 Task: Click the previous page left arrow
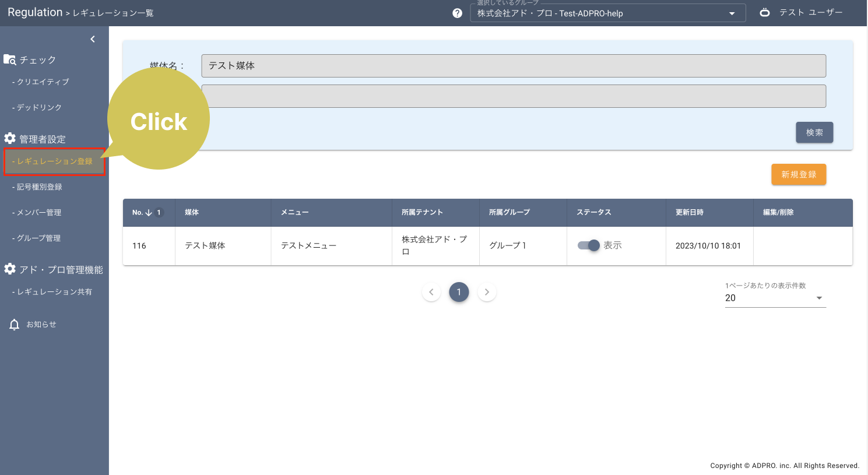click(431, 292)
